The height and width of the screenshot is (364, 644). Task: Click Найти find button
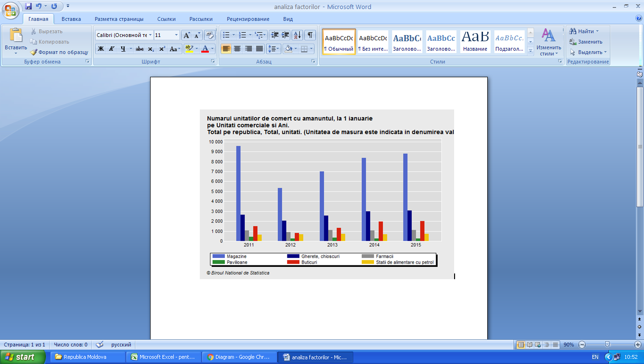click(x=584, y=31)
